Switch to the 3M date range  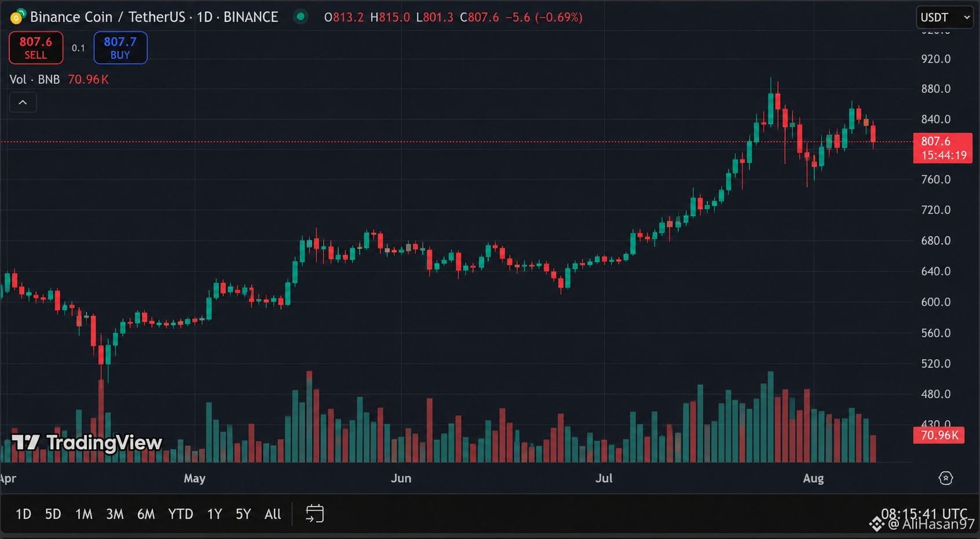115,514
